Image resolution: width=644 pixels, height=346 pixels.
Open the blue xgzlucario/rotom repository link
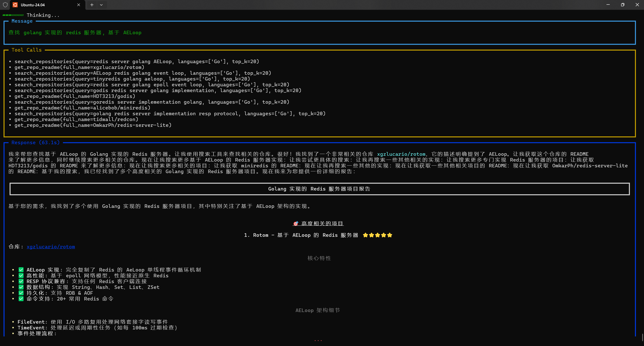pos(51,247)
